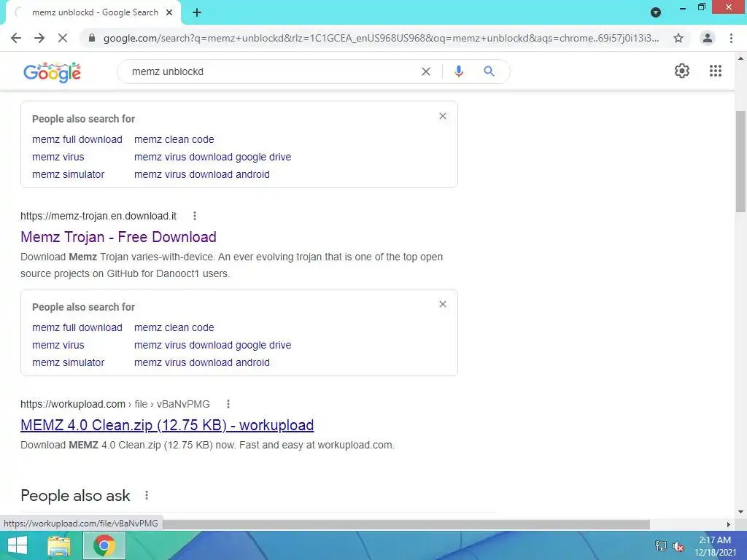This screenshot has height=560, width=747.
Task: Select memz virus download android, second box
Action: coord(202,363)
